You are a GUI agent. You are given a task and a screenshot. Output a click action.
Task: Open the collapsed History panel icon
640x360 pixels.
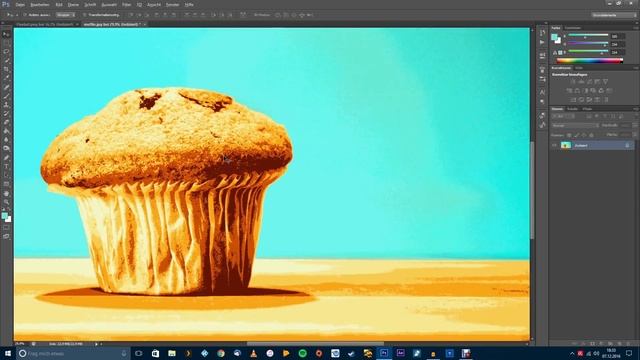[542, 33]
